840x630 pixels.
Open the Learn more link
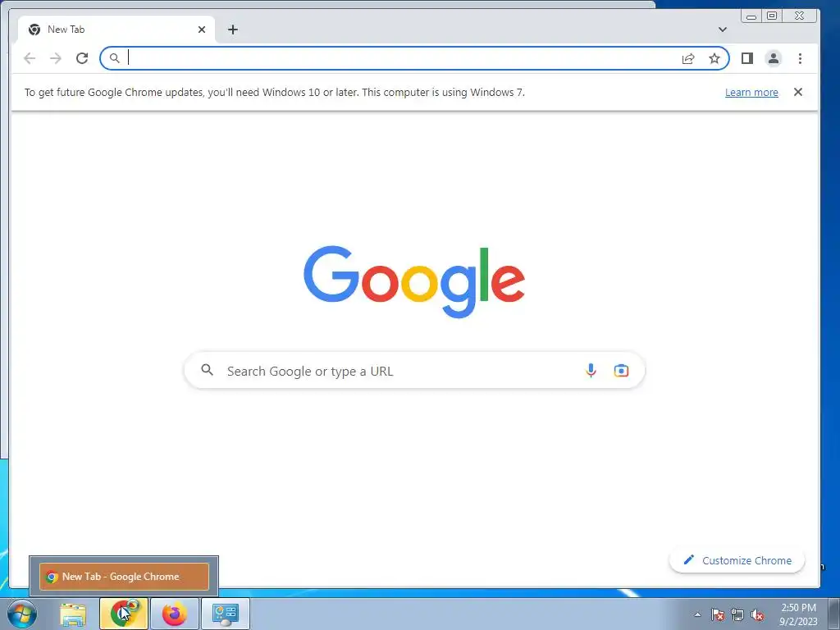tap(751, 92)
